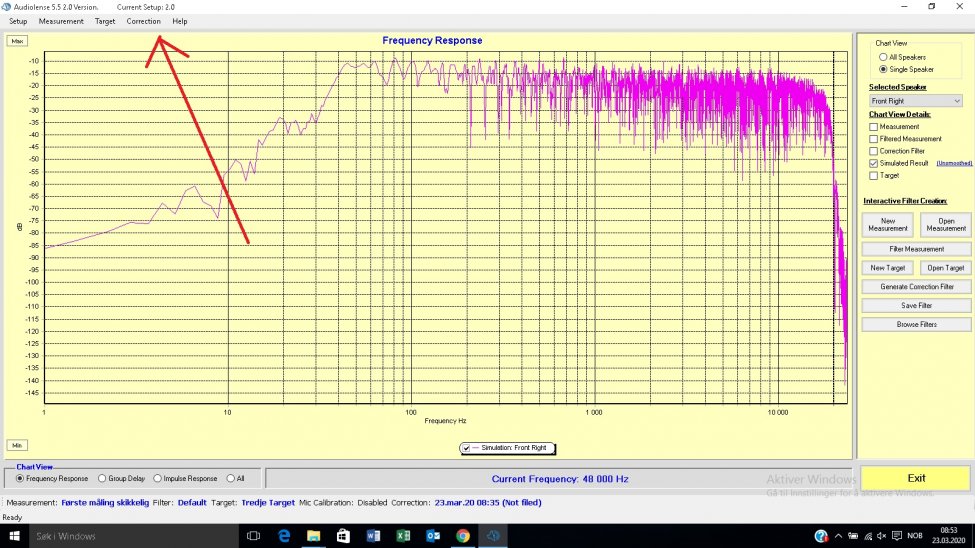Click the Max chart scale button

coord(17,41)
